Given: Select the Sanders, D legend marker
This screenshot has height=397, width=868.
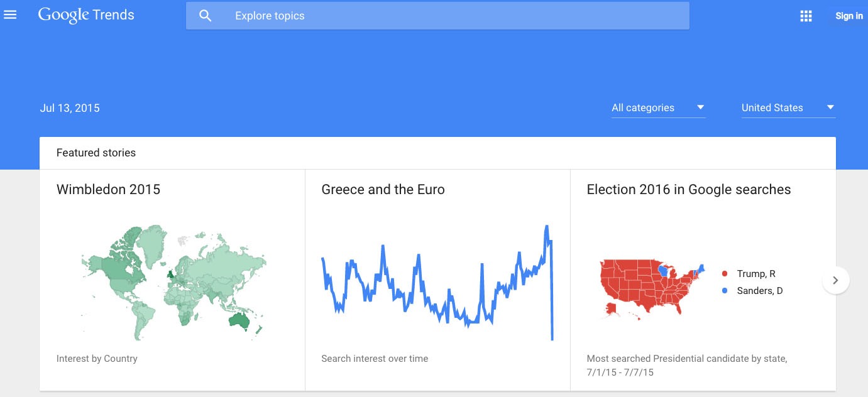Looking at the screenshot, I should (724, 290).
